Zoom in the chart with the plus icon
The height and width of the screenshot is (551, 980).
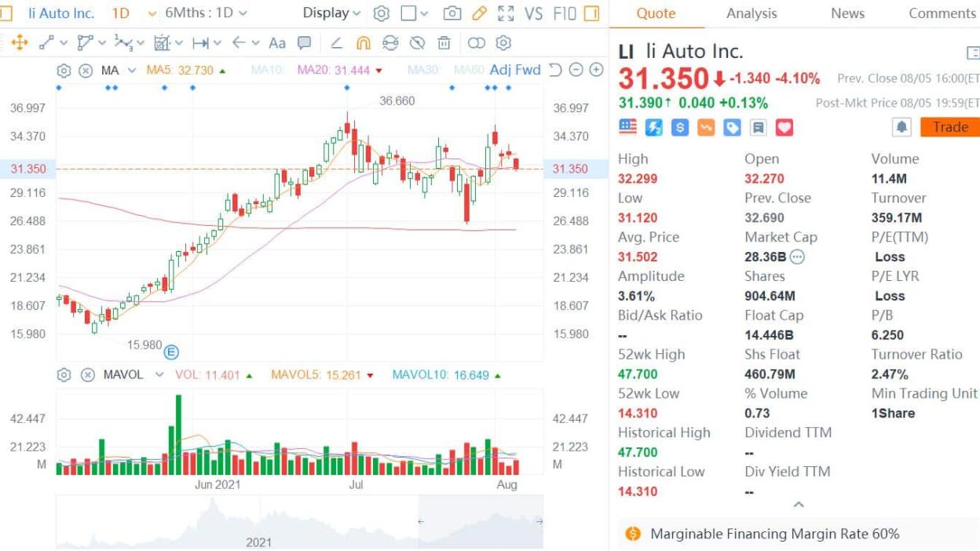(x=596, y=70)
